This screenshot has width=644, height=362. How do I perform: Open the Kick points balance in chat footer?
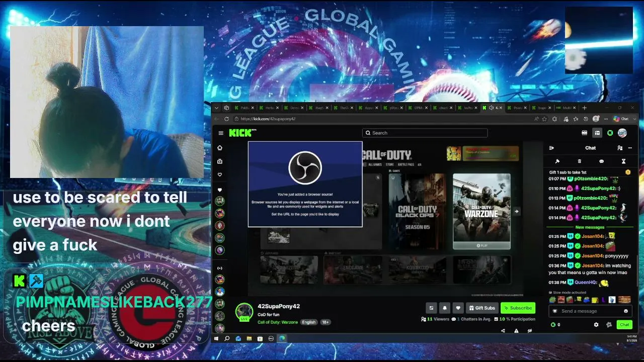click(556, 325)
